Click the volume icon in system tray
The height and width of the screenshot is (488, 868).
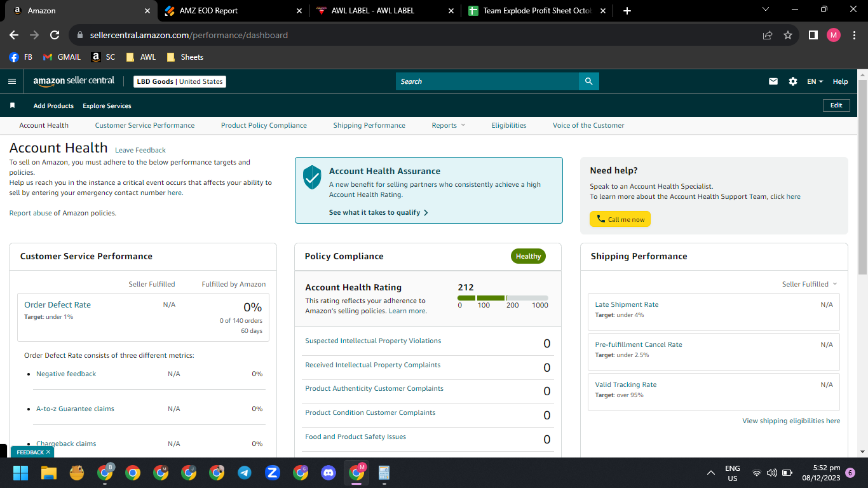pos(772,473)
